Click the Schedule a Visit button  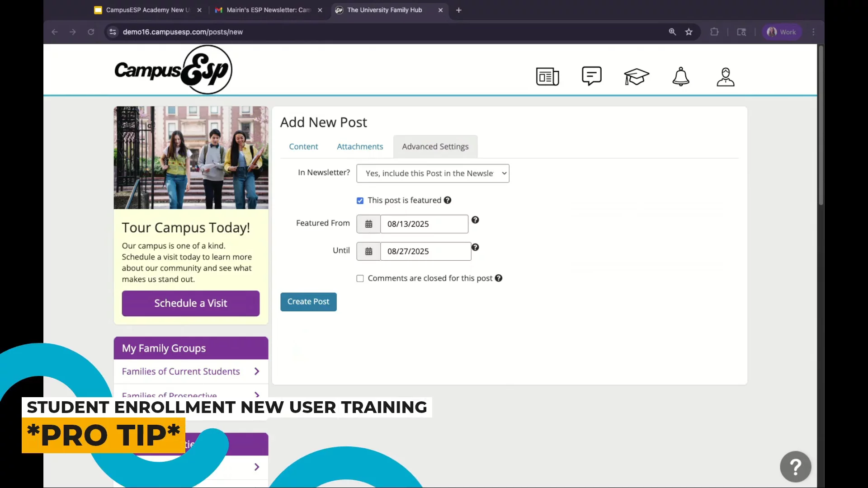[x=190, y=303]
